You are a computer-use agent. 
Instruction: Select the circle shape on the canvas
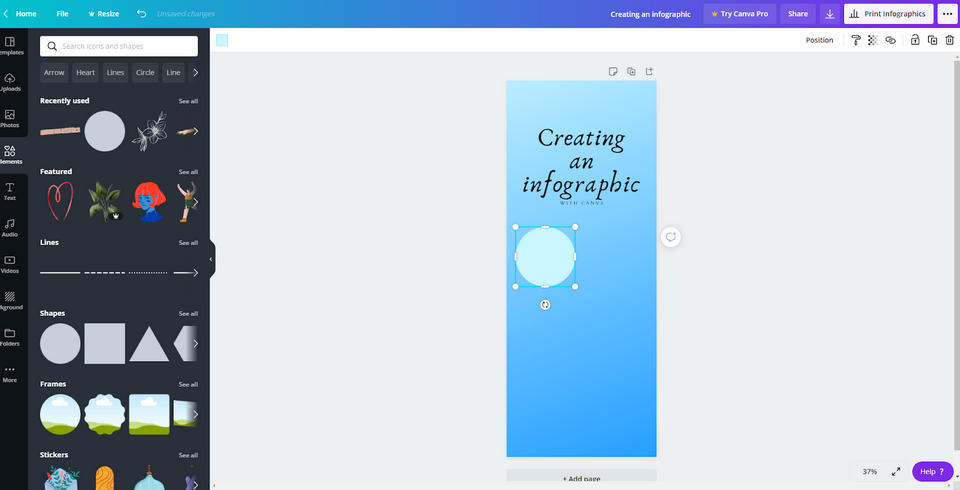(x=545, y=257)
